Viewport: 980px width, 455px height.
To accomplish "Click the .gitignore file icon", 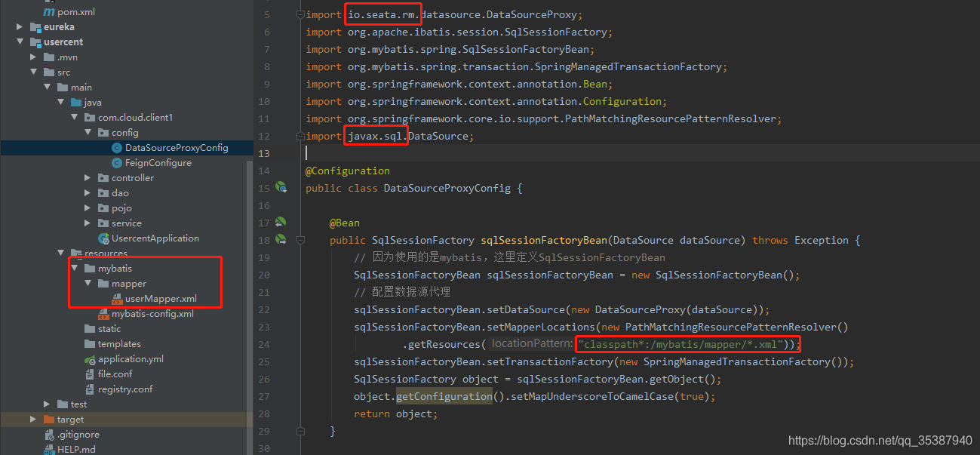I will click(x=49, y=435).
